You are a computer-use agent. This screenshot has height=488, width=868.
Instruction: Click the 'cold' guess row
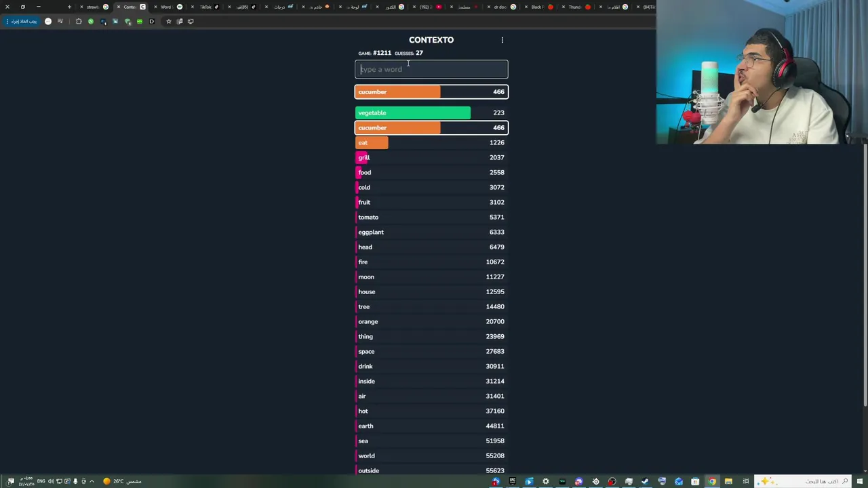[x=431, y=187]
